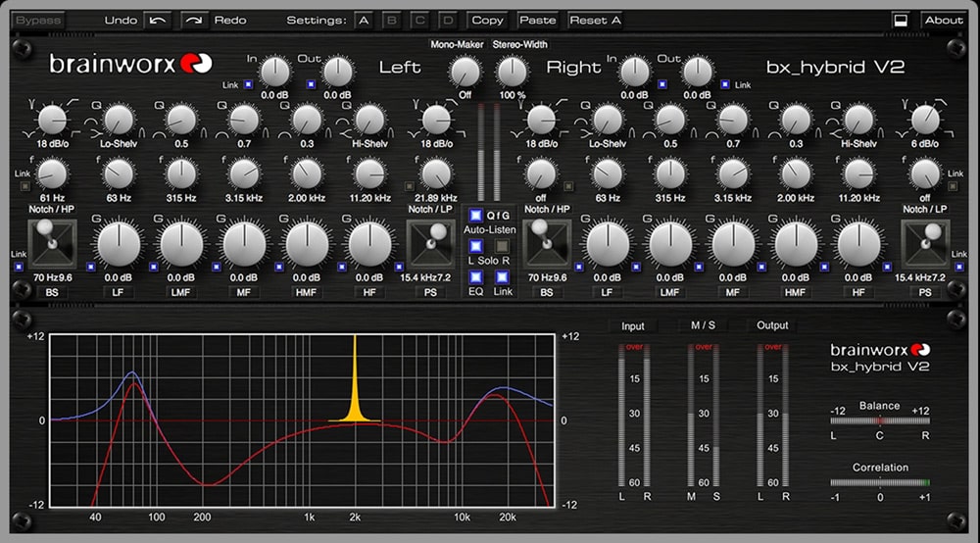Click the brainworx logo at top left
This screenshot has width=980, height=543.
point(130,64)
